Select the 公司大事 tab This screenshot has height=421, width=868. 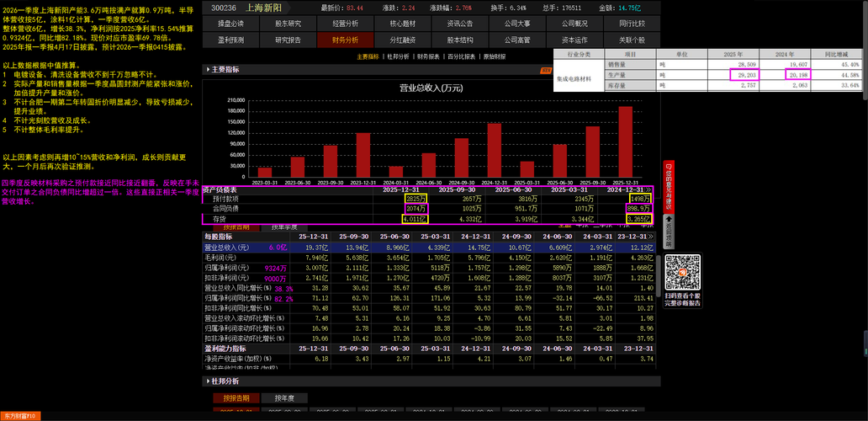click(517, 24)
